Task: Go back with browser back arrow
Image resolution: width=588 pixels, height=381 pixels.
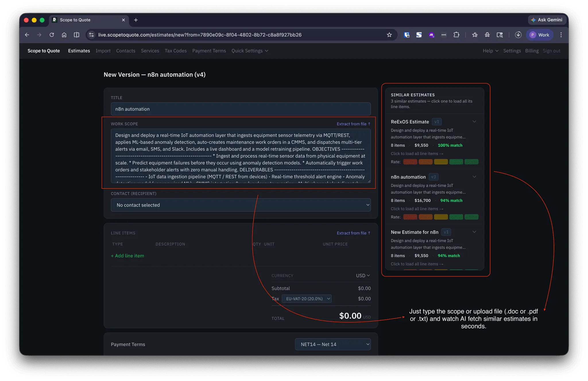Action: click(27, 35)
